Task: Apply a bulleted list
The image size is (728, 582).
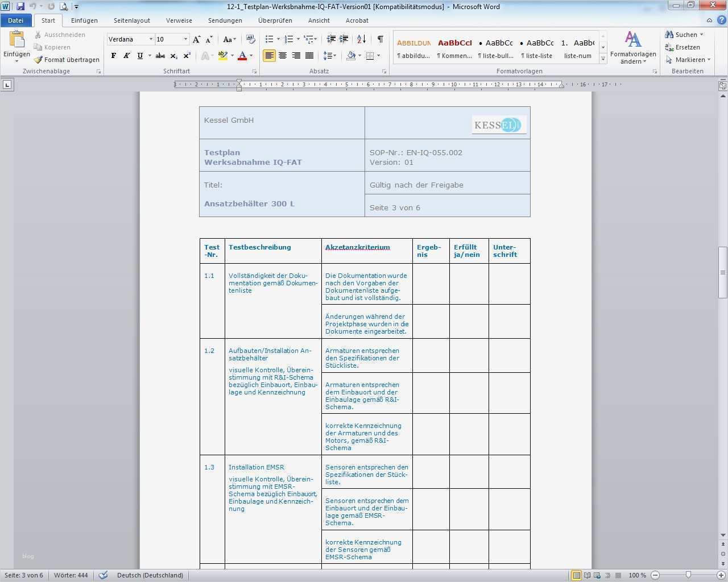Action: point(270,39)
